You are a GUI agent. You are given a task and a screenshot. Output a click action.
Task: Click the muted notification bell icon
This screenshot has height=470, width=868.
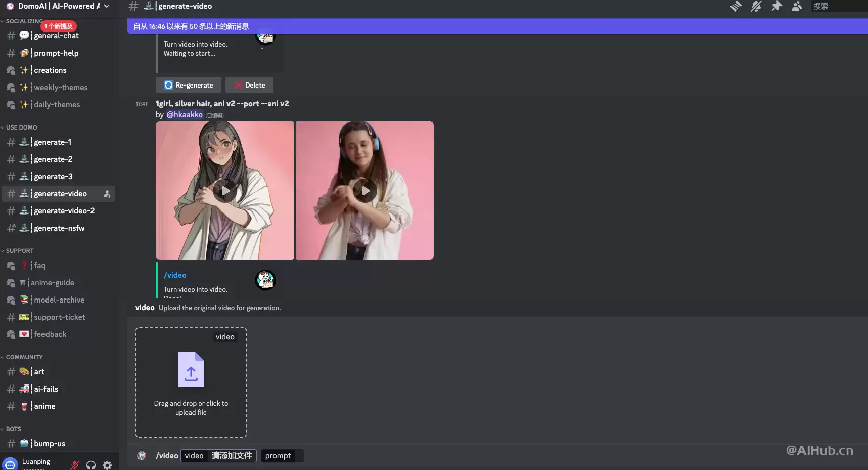click(x=756, y=6)
